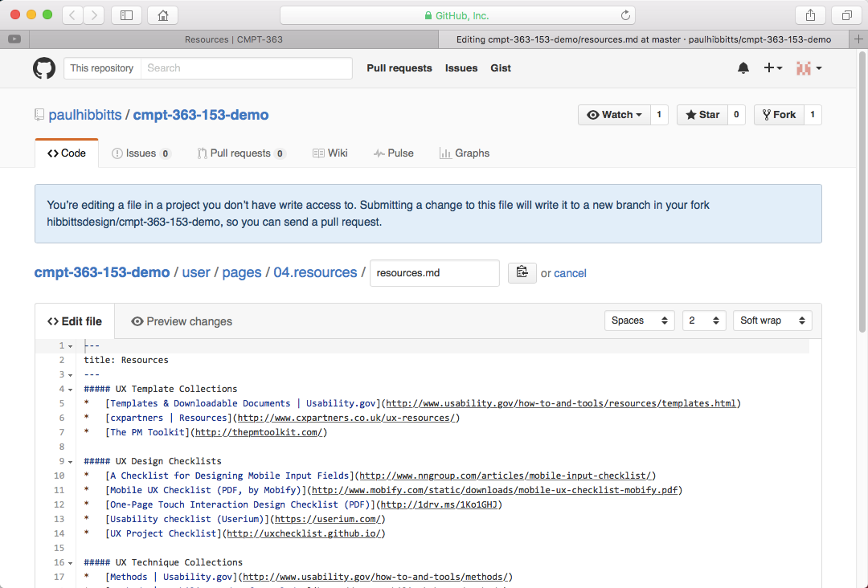Click the Safari back arrow
This screenshot has height=588, width=868.
coord(72,15)
